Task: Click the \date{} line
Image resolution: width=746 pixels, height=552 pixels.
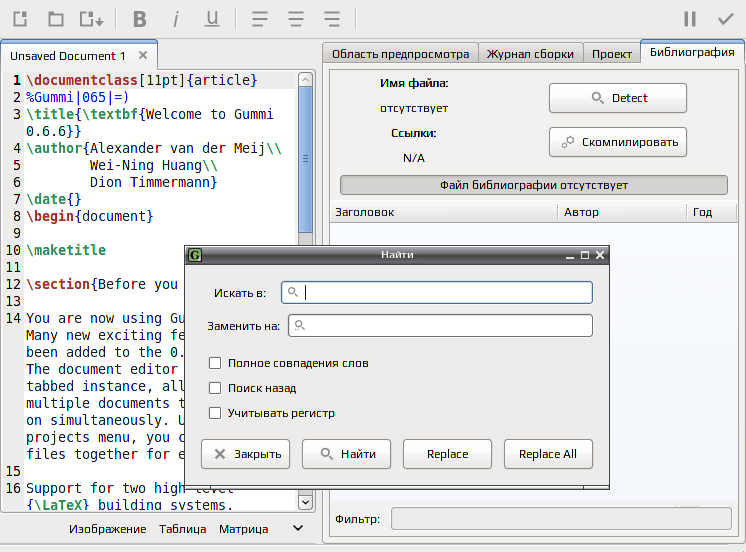Action: 54,199
